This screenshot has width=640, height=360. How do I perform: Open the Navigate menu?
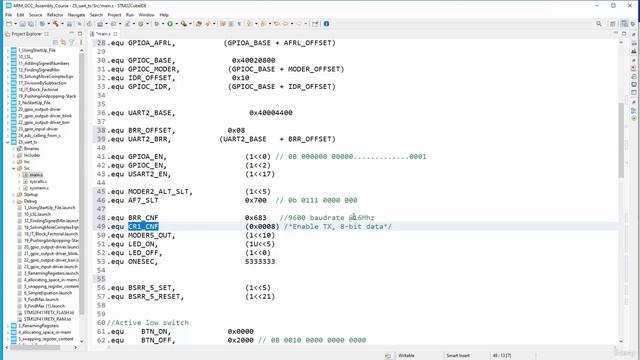click(x=76, y=15)
